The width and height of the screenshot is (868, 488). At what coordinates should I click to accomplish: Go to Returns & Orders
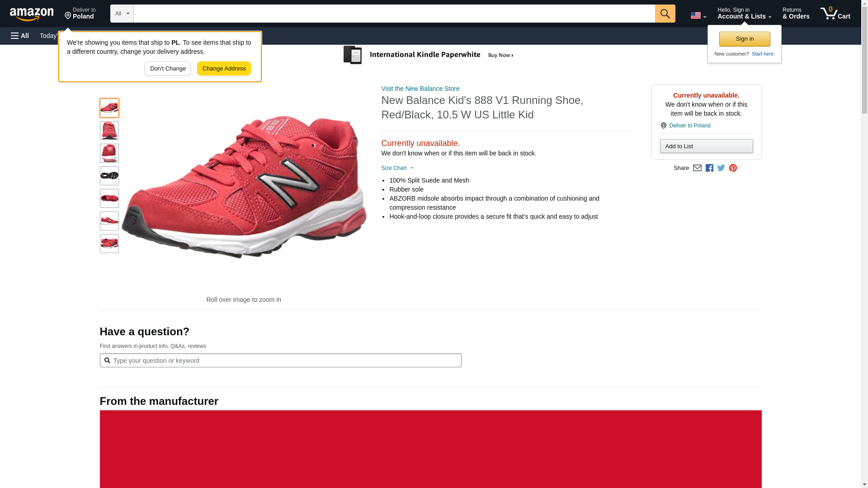click(x=796, y=14)
